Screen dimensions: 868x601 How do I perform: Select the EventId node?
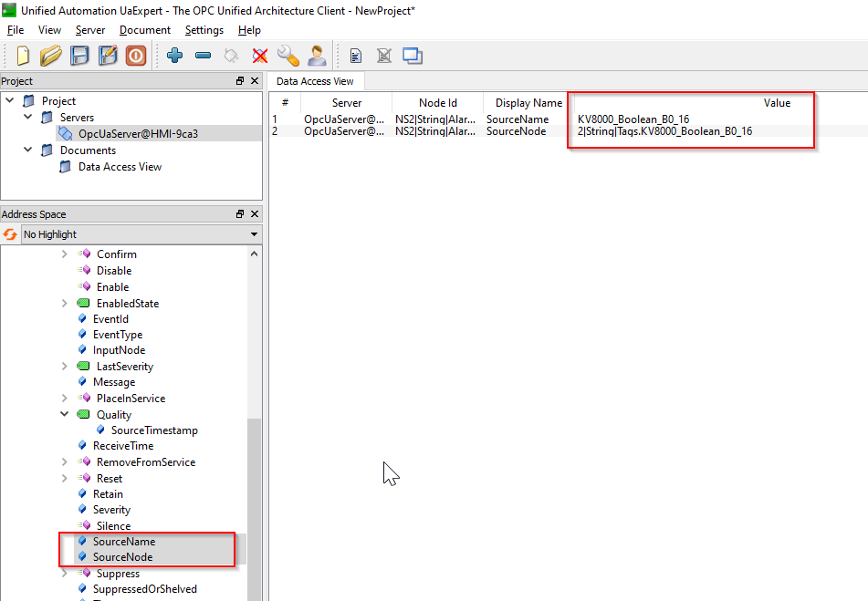pyautogui.click(x=110, y=319)
